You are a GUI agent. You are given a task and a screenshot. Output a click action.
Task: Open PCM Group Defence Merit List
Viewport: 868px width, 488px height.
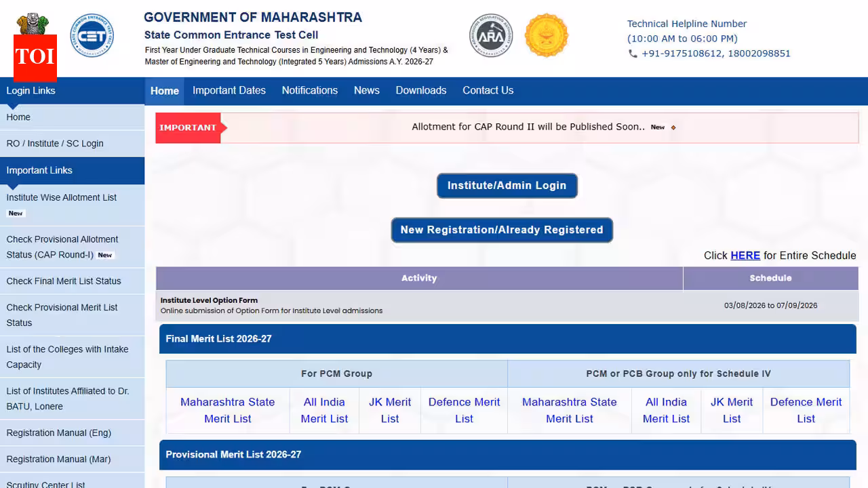point(464,410)
